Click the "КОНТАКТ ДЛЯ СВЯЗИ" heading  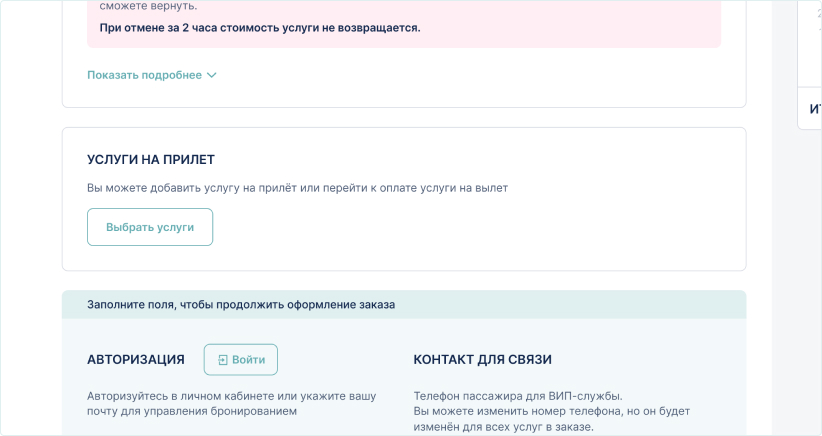482,360
